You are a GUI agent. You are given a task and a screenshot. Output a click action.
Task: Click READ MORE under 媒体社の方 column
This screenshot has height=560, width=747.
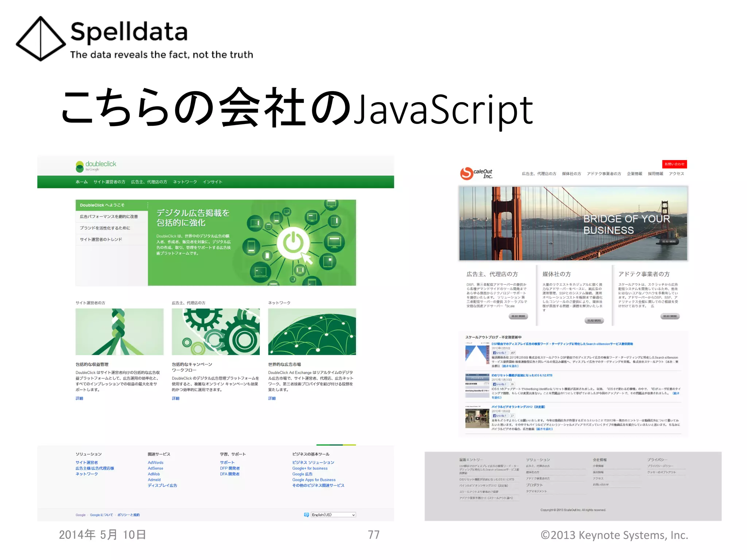[x=594, y=321]
